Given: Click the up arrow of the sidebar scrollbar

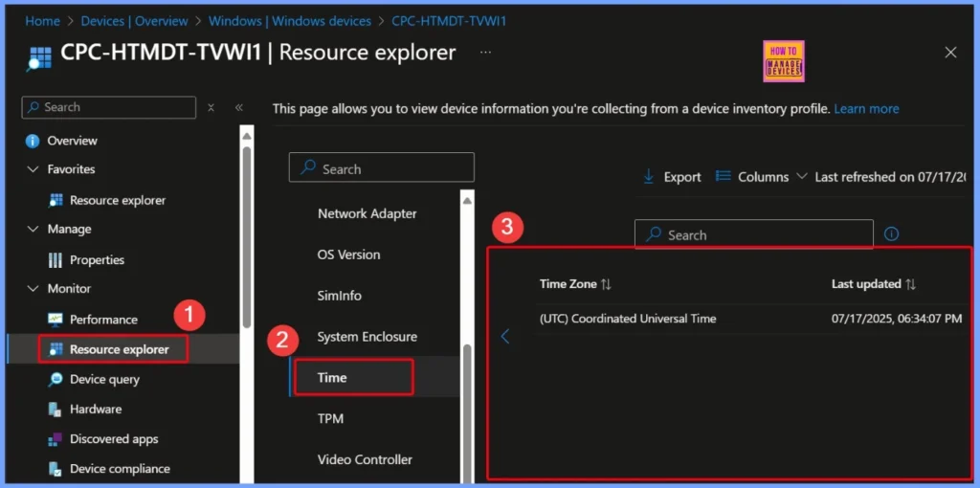Looking at the screenshot, I should (x=247, y=136).
